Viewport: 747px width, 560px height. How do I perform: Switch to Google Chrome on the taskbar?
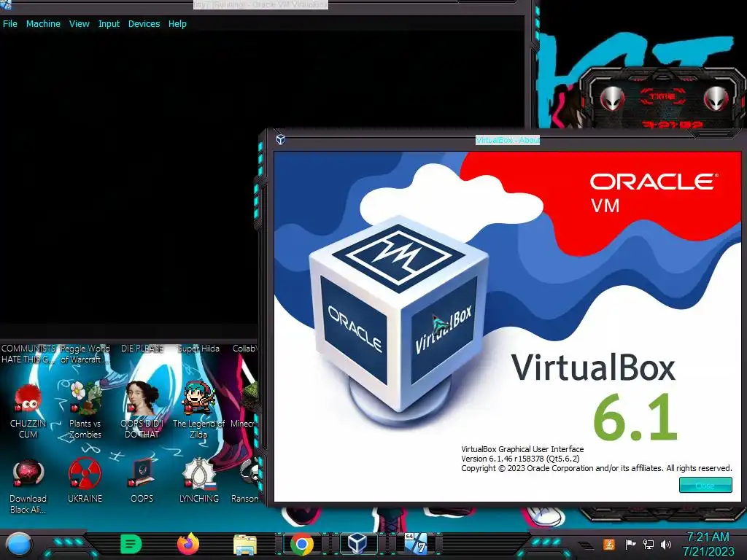coord(302,544)
